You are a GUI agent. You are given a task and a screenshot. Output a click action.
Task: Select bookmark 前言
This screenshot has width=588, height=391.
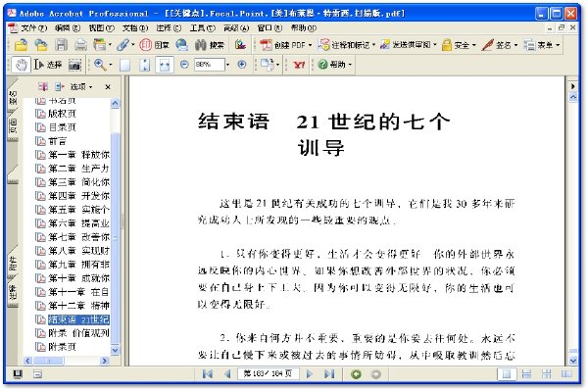pyautogui.click(x=57, y=141)
